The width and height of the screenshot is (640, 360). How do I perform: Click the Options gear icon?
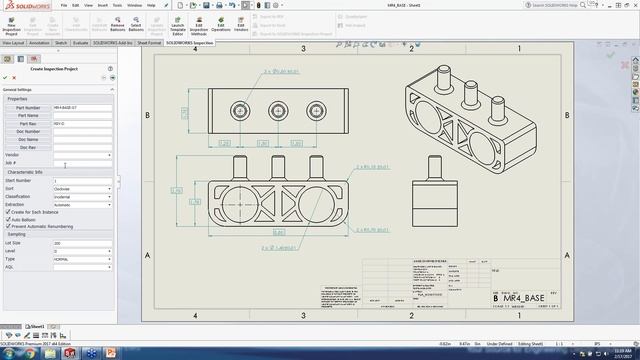point(276,5)
